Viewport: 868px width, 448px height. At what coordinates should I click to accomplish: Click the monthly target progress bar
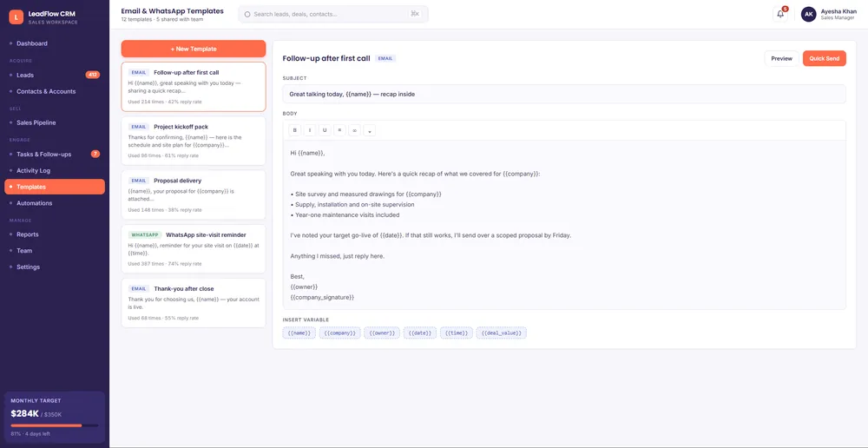[54, 425]
